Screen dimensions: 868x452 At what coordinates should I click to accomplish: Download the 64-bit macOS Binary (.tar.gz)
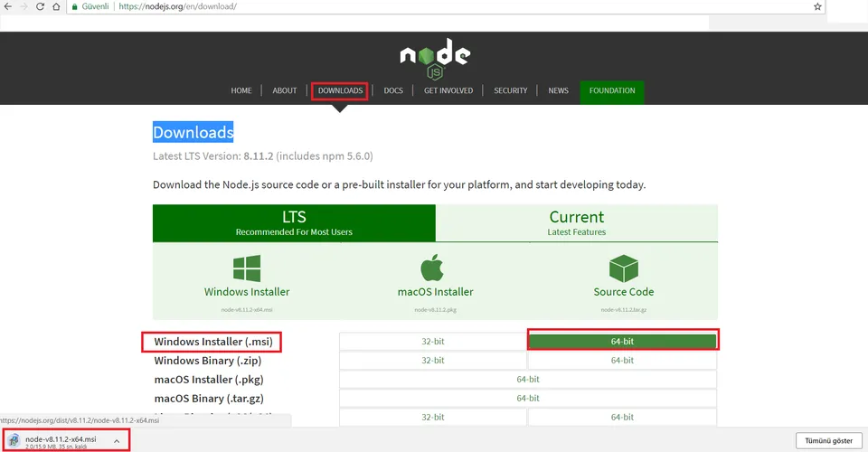click(528, 399)
